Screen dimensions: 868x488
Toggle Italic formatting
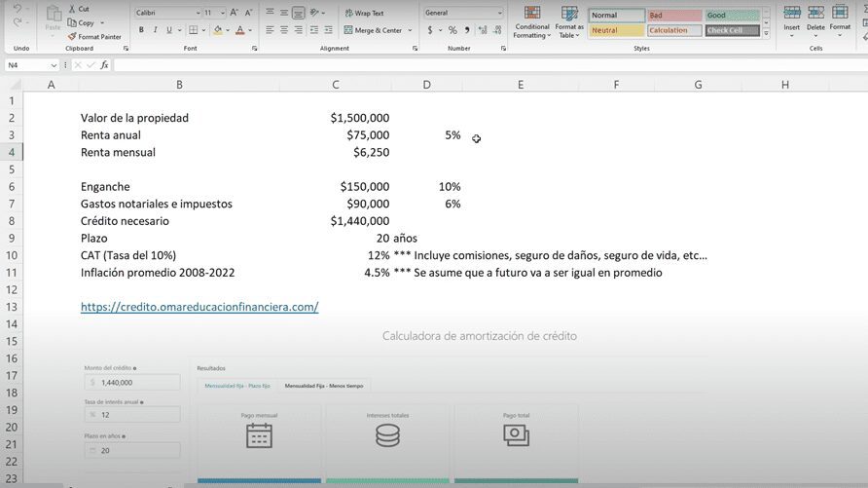156,30
